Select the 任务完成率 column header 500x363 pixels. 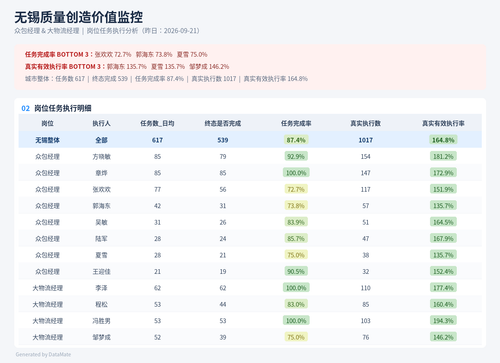tap(296, 123)
